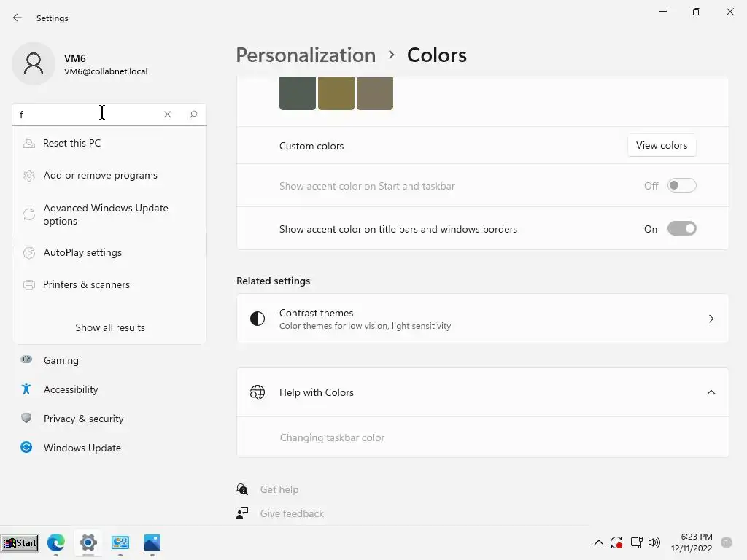The image size is (747, 560).
Task: Click the Get help link
Action: [x=279, y=489]
